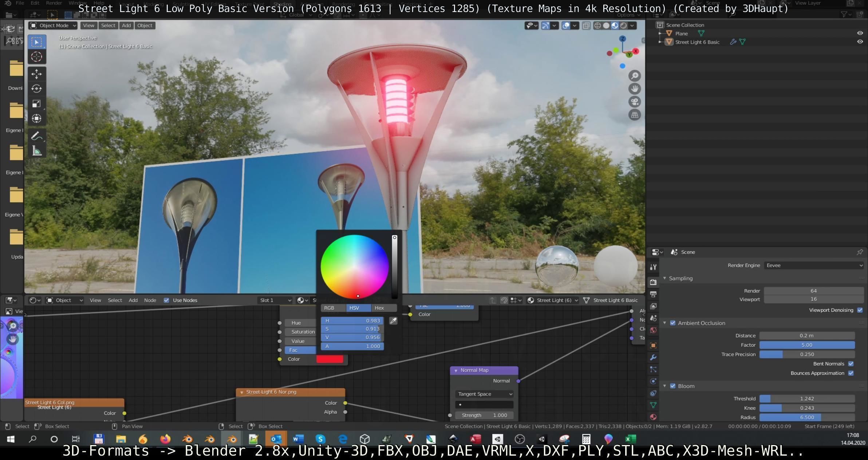Open the viewport Object menu
868x460 pixels.
point(145,25)
